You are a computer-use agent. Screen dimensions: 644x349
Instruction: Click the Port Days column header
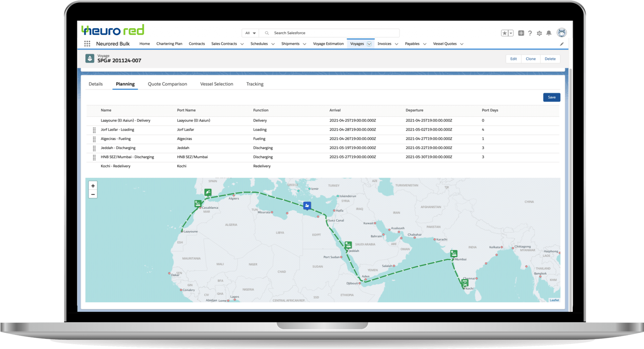coord(490,110)
